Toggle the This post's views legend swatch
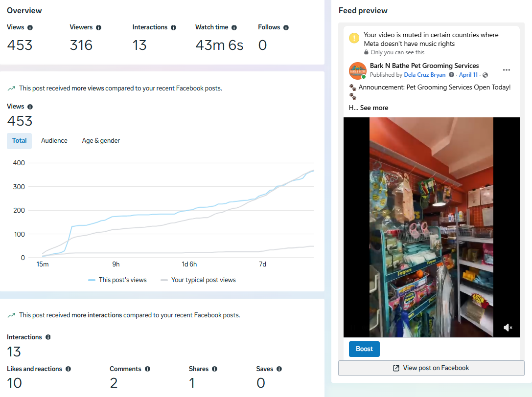Screen dimensions: 532x397 92,280
